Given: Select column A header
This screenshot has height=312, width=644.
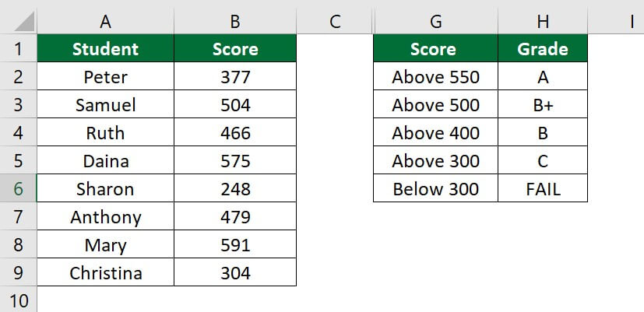Looking at the screenshot, I should click(x=105, y=22).
